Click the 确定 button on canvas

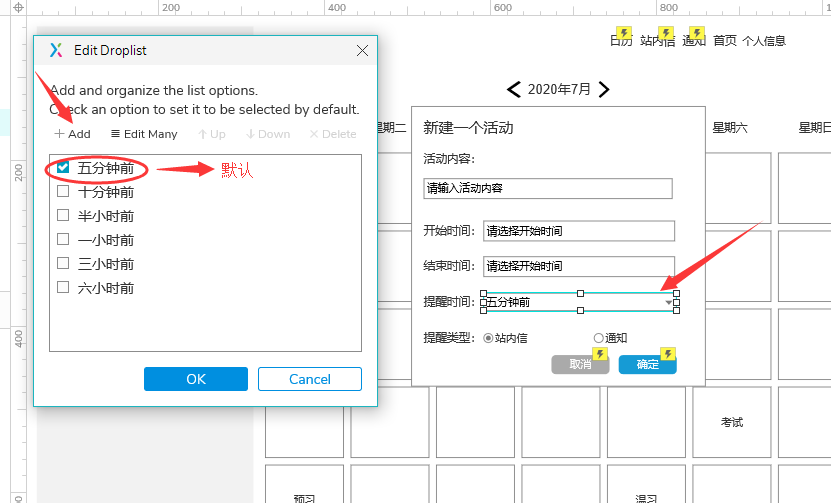coord(648,364)
